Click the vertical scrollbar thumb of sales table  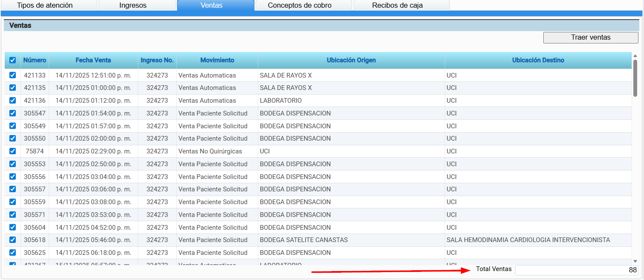pyautogui.click(x=635, y=79)
